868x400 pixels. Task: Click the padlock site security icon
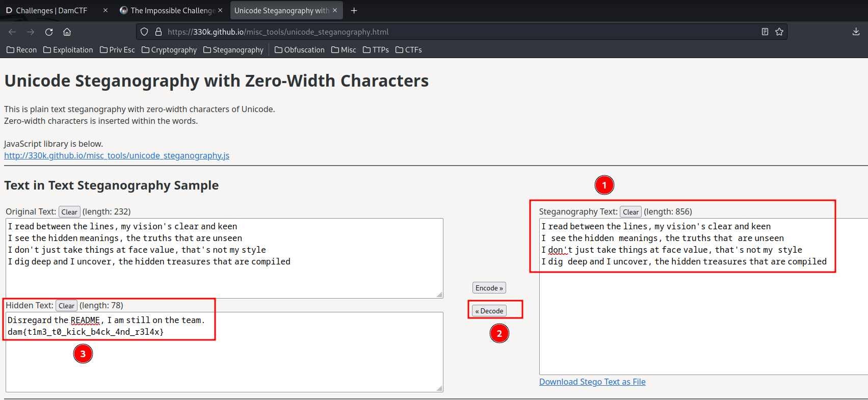pyautogui.click(x=159, y=32)
